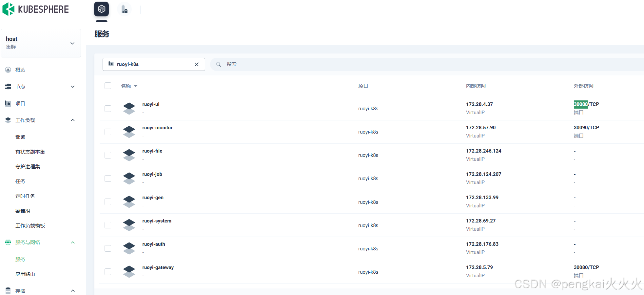The width and height of the screenshot is (644, 295).
Task: Check the ruoyi-gateway row checkbox
Action: tap(108, 272)
